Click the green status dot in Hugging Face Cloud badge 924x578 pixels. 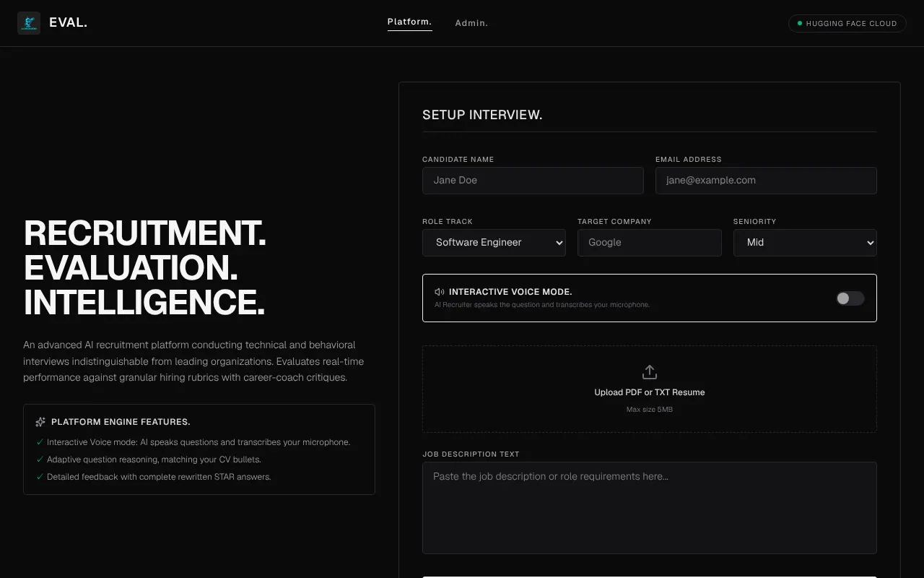[799, 23]
